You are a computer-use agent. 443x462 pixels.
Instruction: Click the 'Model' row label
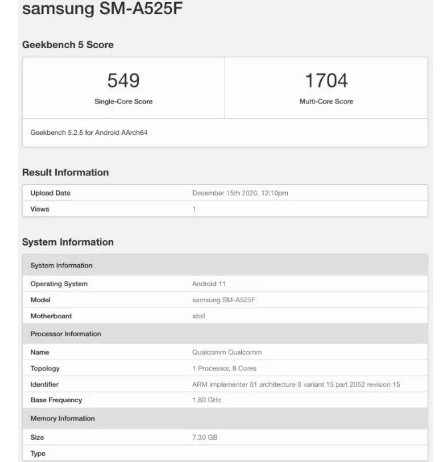coord(40,300)
